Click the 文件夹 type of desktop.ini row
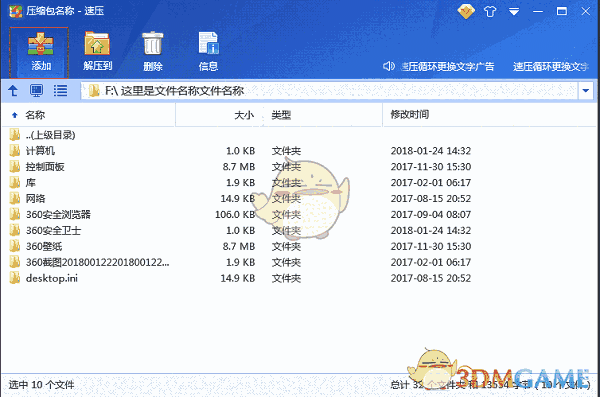The image size is (600, 397). pos(286,278)
